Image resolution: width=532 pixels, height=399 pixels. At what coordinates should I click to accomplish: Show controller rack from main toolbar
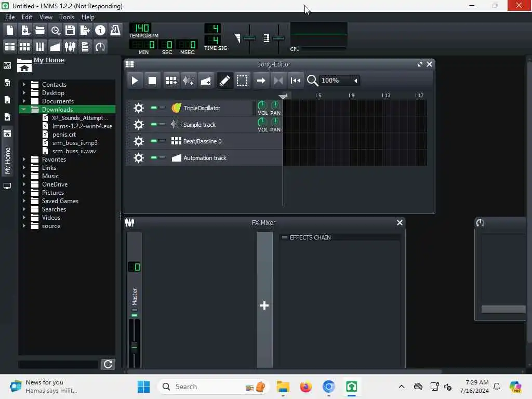click(x=100, y=47)
